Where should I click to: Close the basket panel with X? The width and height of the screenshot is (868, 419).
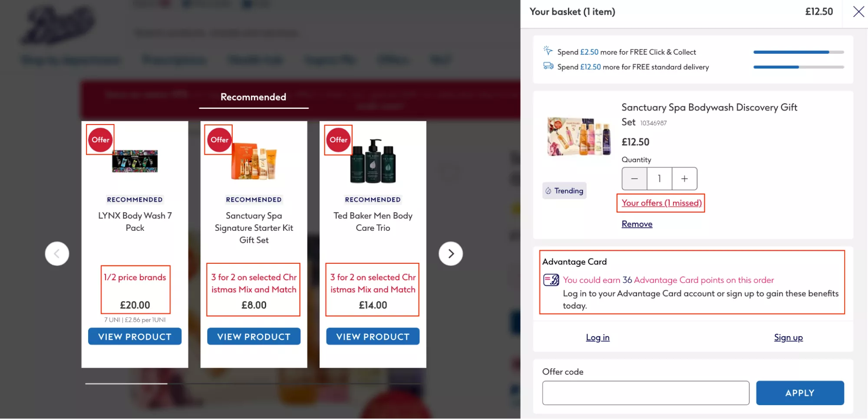[x=858, y=12]
